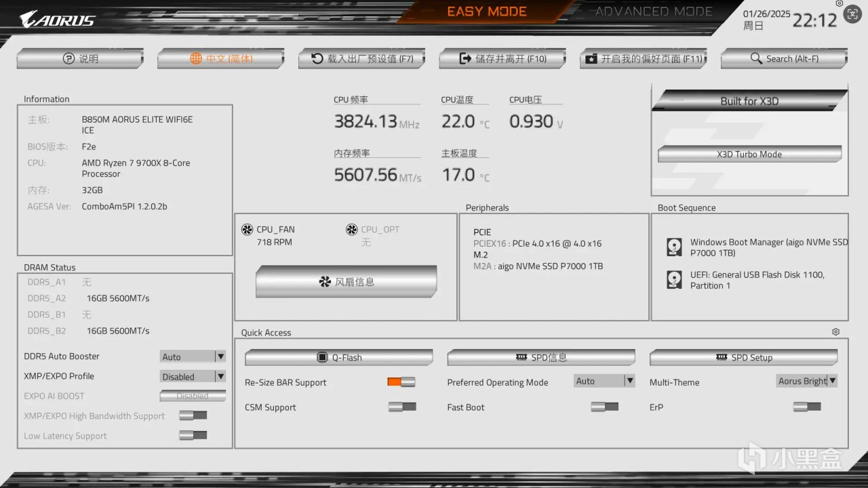Click AGESA version ComboAm5PI 1.2.0.2b
Screen dimensions: 868x488
(x=125, y=206)
